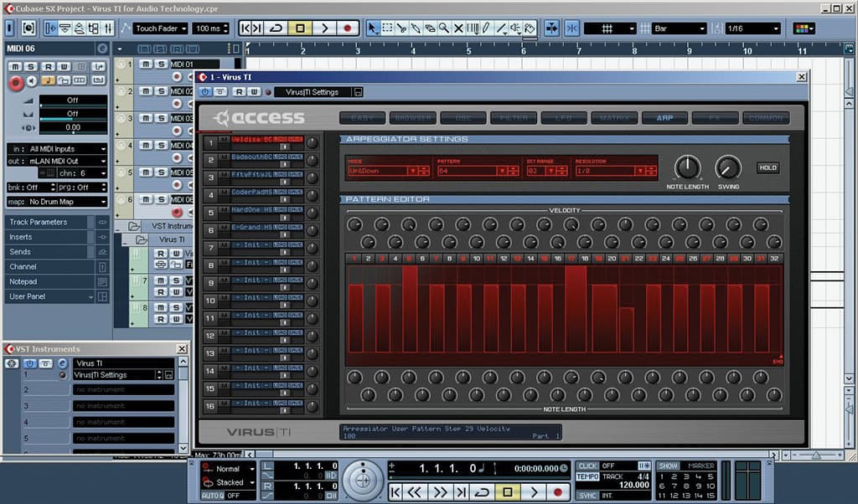Open the No Drum Map dropdown

pos(58,202)
